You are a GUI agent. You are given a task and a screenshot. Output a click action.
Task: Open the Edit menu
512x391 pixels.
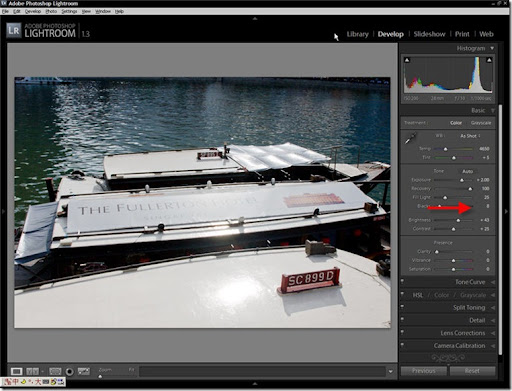click(x=17, y=11)
